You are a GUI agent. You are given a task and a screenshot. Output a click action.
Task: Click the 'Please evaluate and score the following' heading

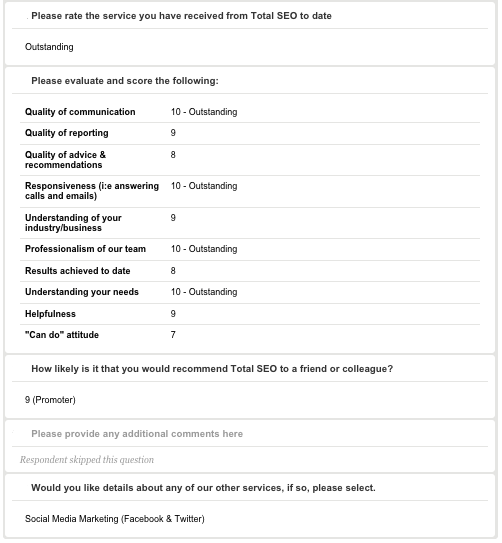tap(125, 81)
